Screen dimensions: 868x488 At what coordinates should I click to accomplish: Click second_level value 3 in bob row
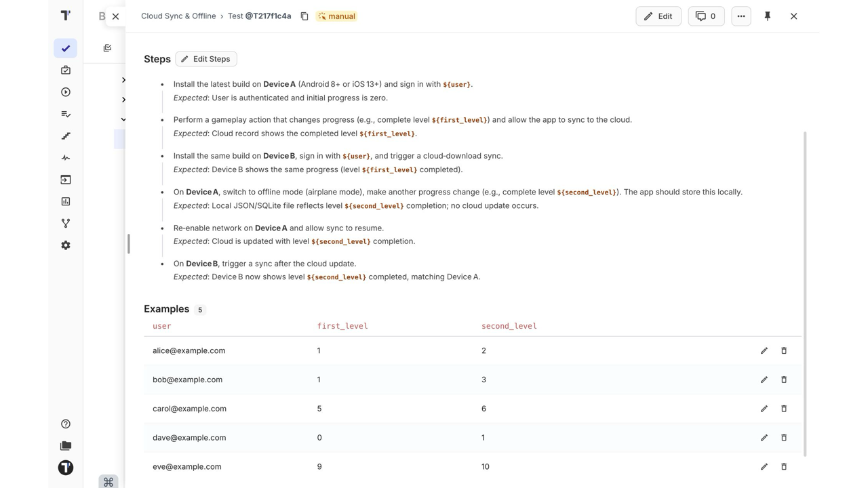pos(484,380)
